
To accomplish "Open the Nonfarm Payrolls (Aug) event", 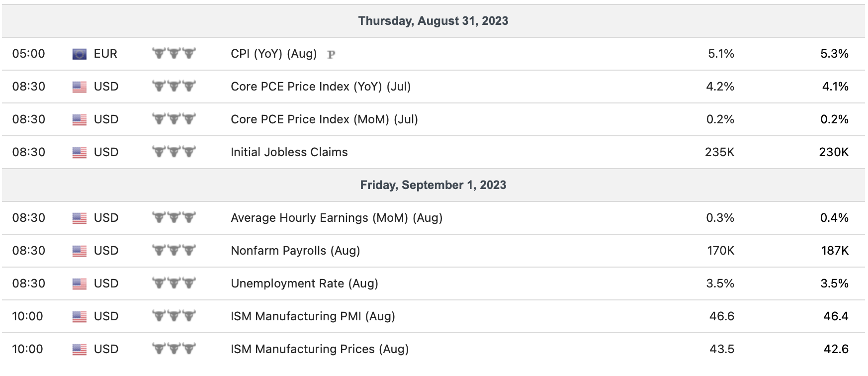I will [295, 251].
